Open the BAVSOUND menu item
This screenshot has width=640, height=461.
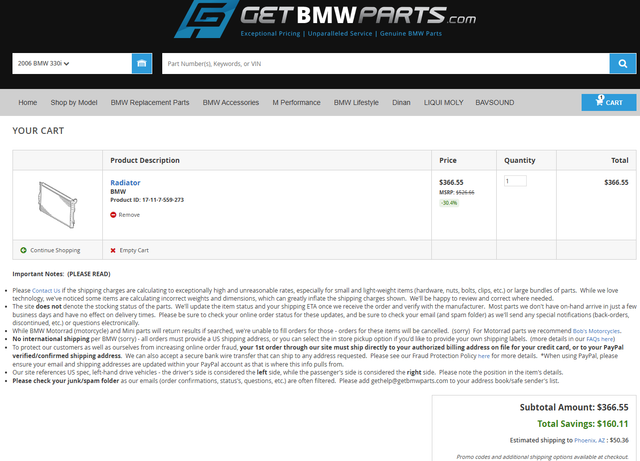click(495, 102)
